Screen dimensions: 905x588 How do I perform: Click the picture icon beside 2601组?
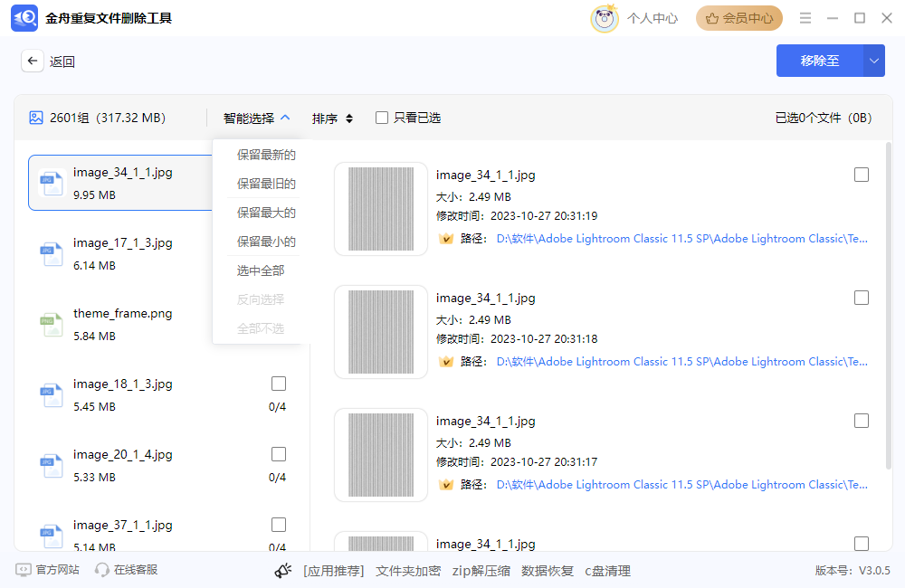(x=36, y=118)
